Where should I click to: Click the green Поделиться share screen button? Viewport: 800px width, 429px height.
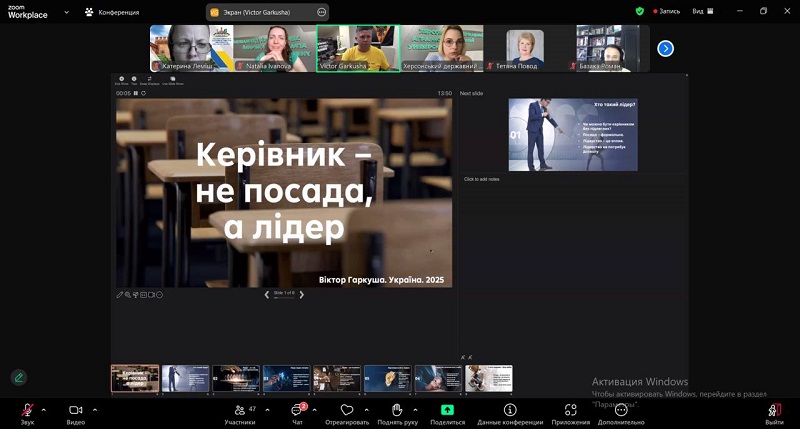(447, 410)
